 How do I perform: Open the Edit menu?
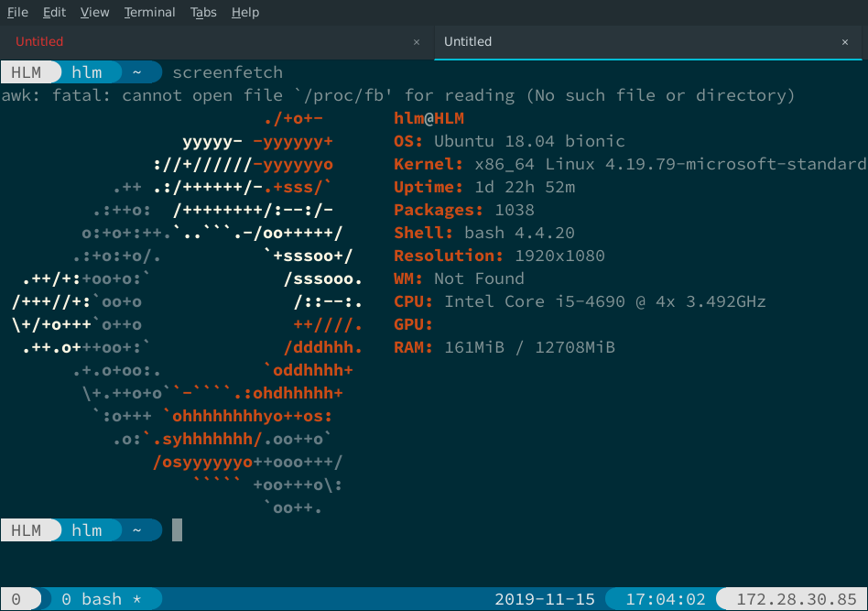tap(54, 12)
